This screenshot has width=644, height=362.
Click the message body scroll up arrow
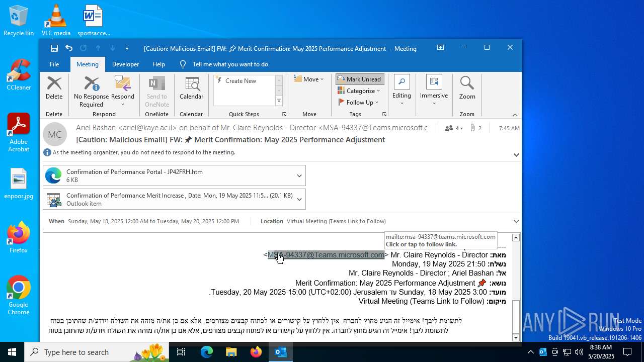click(516, 237)
